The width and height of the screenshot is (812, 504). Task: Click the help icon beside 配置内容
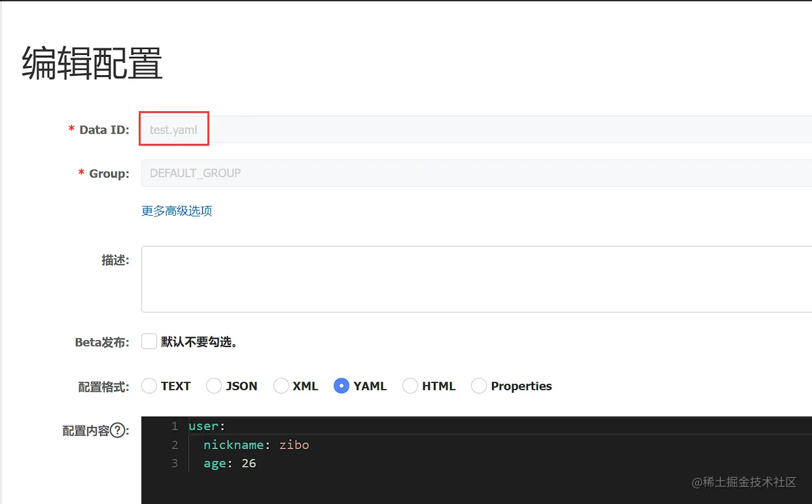[x=118, y=431]
